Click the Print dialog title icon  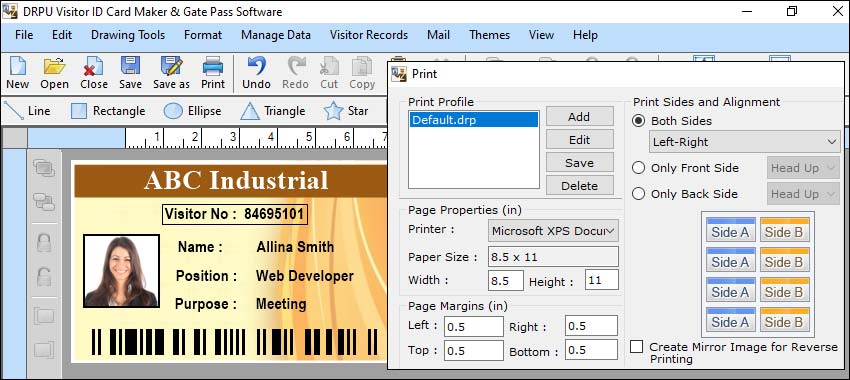click(399, 74)
